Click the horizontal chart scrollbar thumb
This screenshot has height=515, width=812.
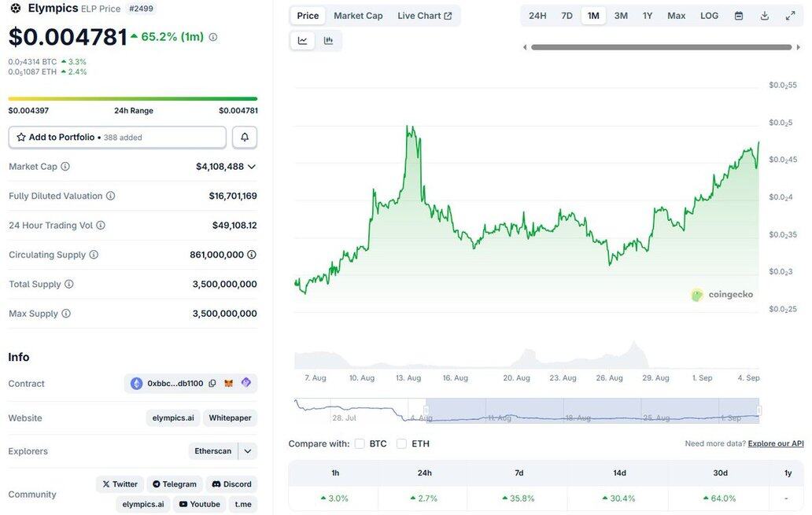661,47
